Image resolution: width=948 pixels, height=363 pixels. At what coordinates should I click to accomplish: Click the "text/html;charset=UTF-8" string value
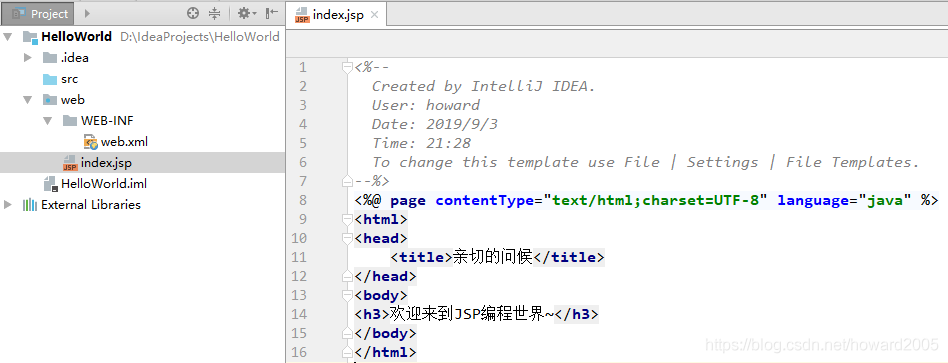click(x=655, y=200)
